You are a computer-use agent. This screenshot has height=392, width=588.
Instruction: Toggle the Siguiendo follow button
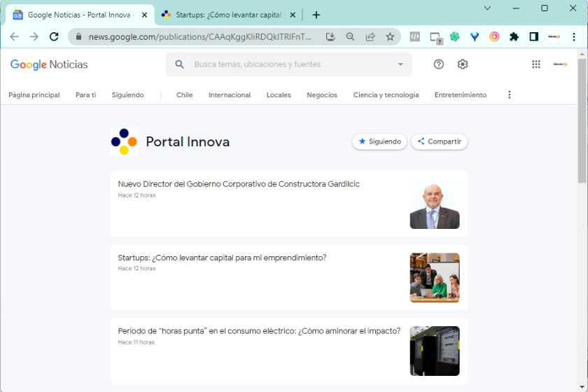(379, 141)
